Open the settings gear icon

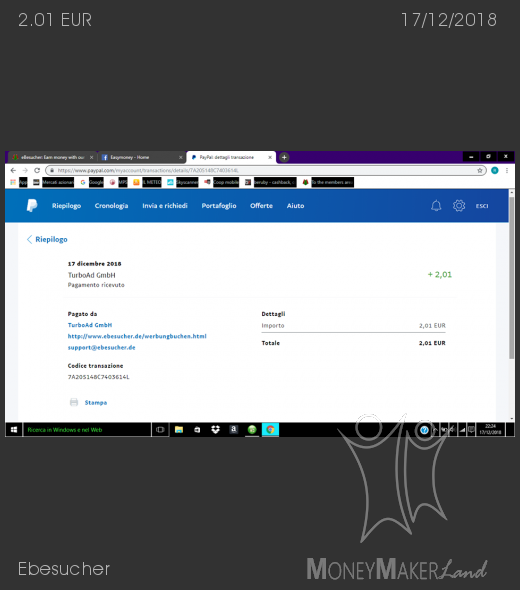point(459,205)
